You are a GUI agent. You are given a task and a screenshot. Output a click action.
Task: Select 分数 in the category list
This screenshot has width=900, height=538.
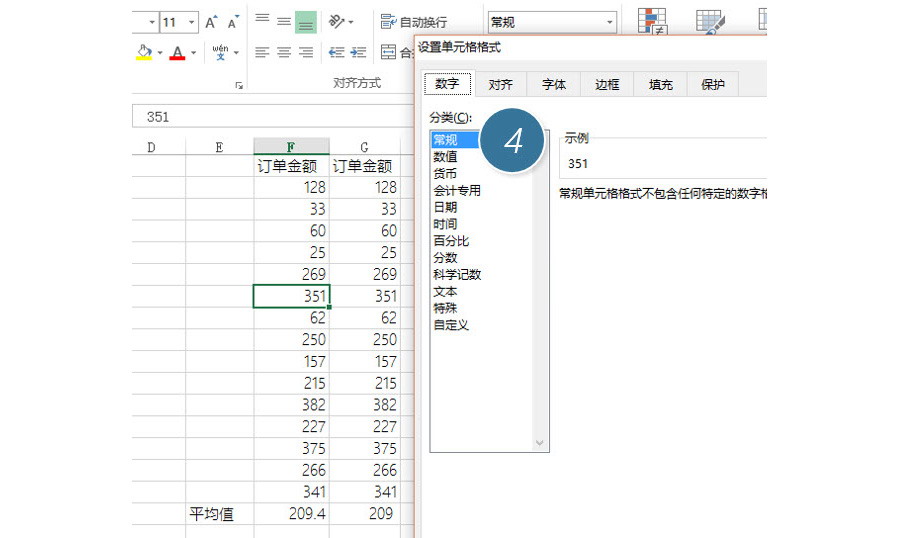click(445, 257)
